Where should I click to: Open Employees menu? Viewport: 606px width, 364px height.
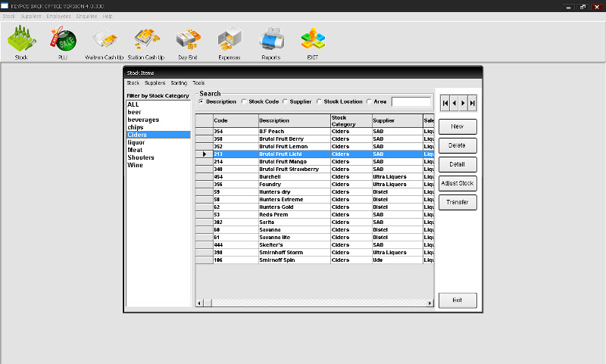click(x=59, y=16)
